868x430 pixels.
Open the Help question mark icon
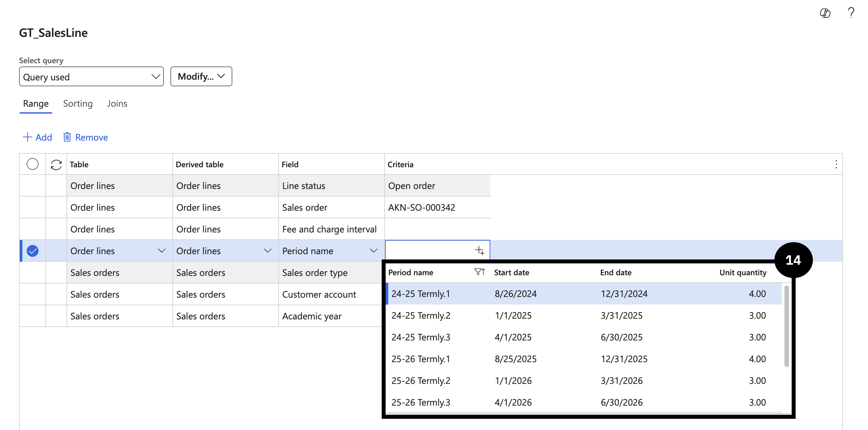(851, 13)
